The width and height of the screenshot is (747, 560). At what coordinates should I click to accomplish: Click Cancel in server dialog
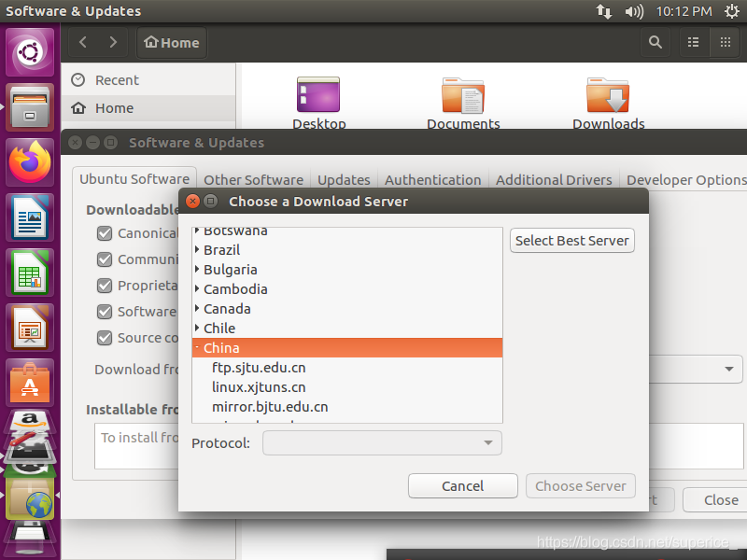pyautogui.click(x=462, y=485)
